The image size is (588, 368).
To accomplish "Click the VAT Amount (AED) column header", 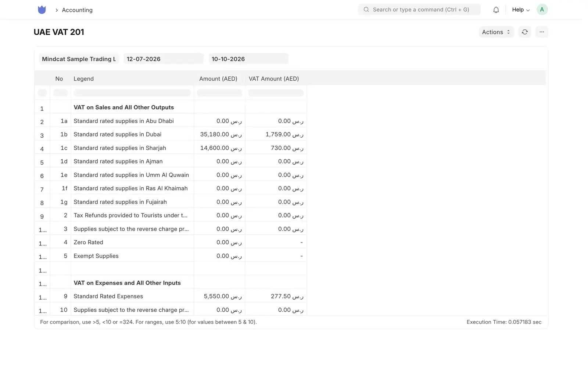I will coord(274,79).
